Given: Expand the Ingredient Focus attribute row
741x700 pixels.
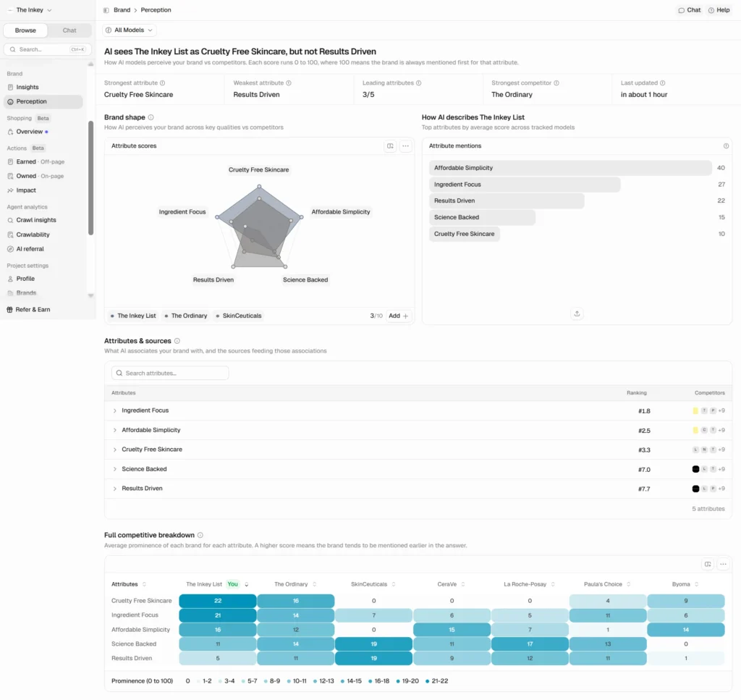Looking at the screenshot, I should 115,410.
